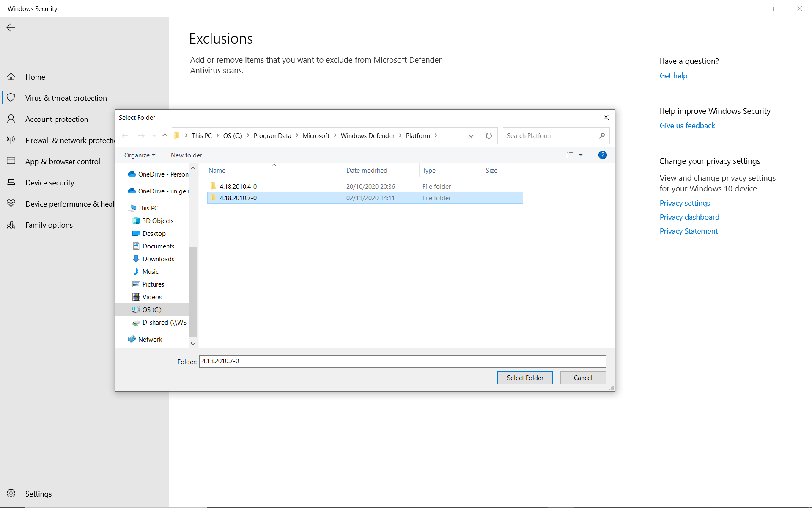The width and height of the screenshot is (812, 508).
Task: Expand chevron after ProgramData in path
Action: 297,135
